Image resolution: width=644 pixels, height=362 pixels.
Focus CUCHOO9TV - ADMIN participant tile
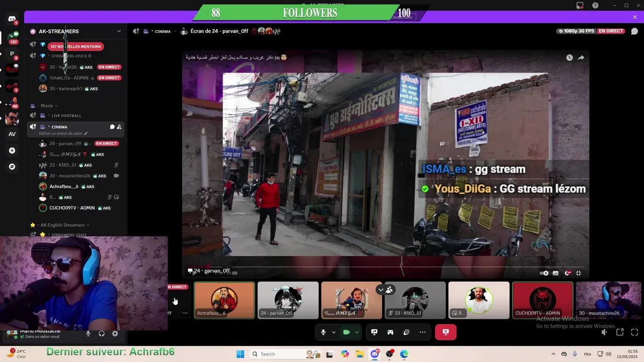542,300
